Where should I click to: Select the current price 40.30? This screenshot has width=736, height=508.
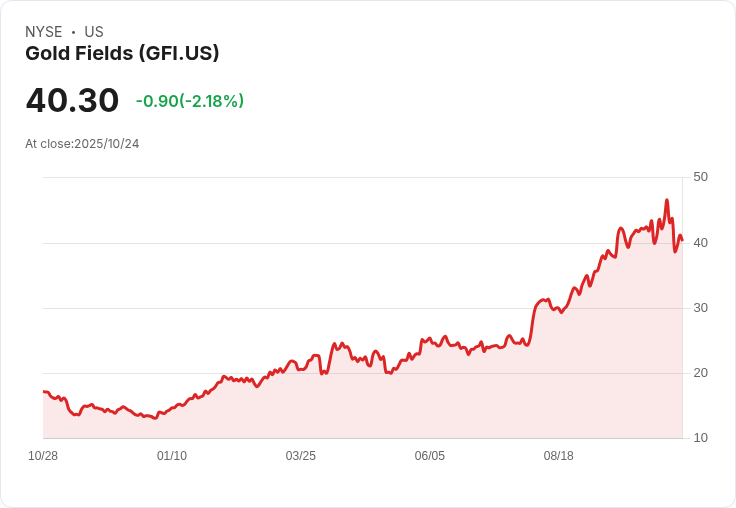(72, 101)
